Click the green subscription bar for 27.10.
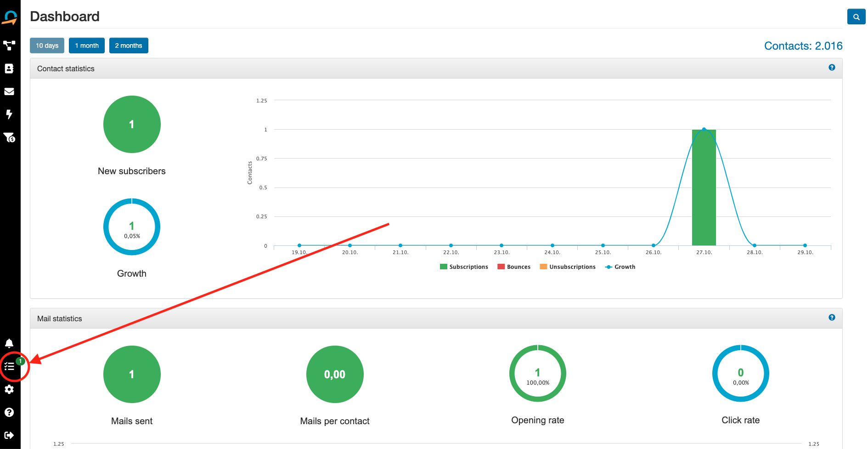868x449 pixels. pos(704,188)
